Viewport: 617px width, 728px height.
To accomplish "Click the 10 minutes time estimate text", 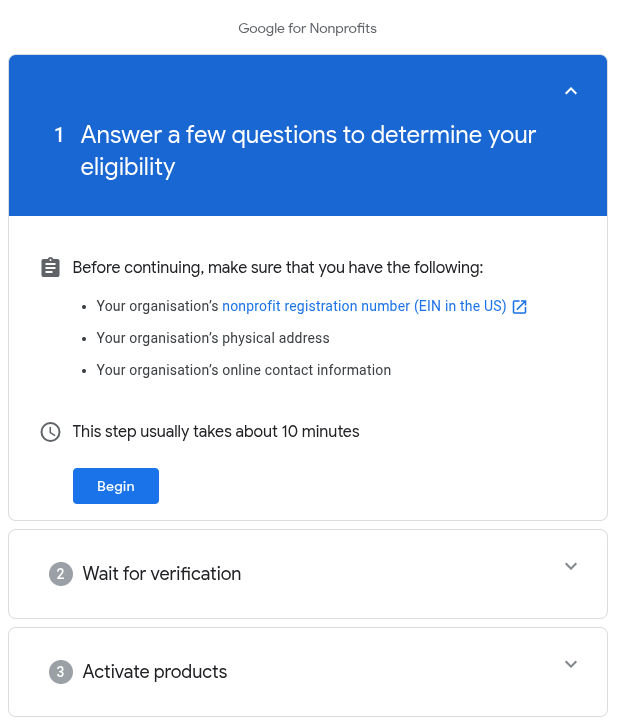I will 216,432.
